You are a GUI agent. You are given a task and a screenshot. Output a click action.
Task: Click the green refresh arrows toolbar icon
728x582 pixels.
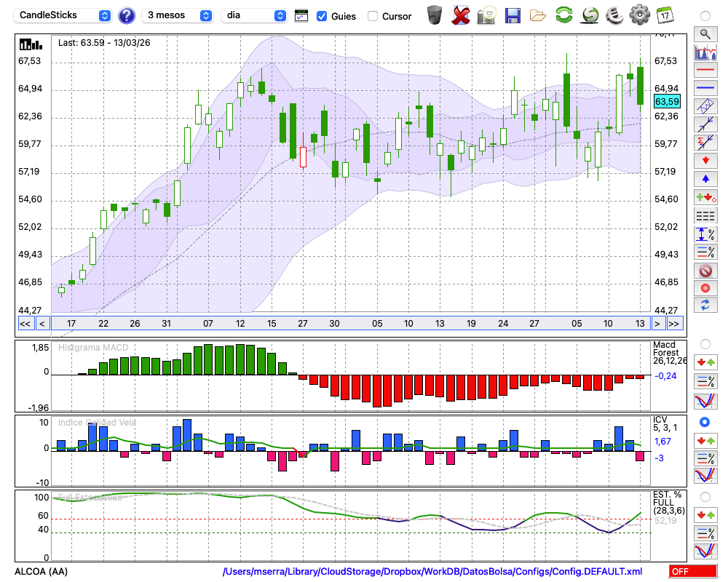coord(563,15)
